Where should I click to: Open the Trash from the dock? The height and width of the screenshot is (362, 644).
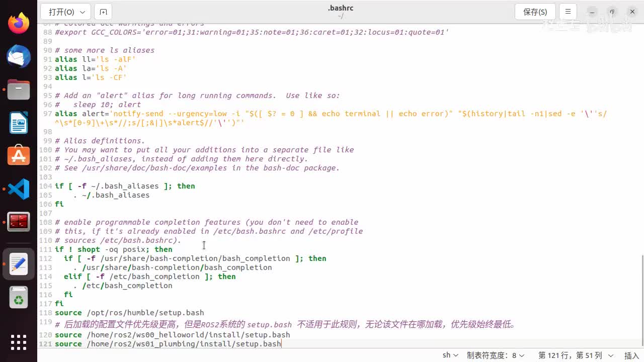click(x=19, y=298)
